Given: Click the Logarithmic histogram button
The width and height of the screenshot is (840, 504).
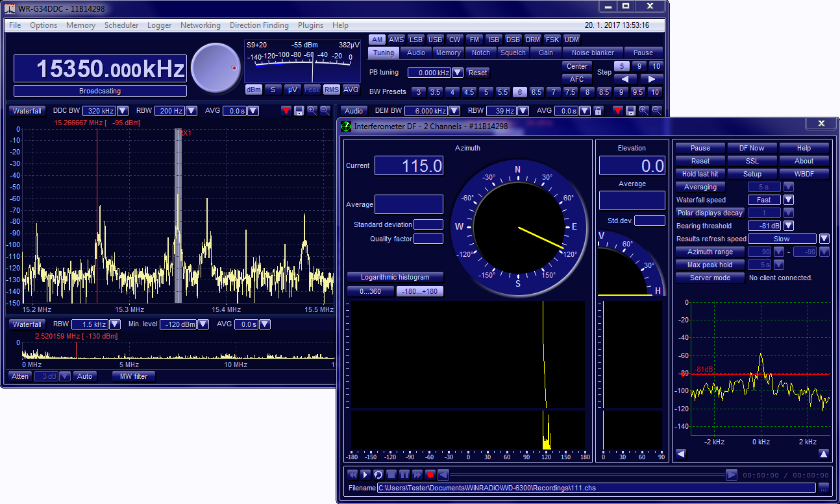Looking at the screenshot, I should (395, 277).
